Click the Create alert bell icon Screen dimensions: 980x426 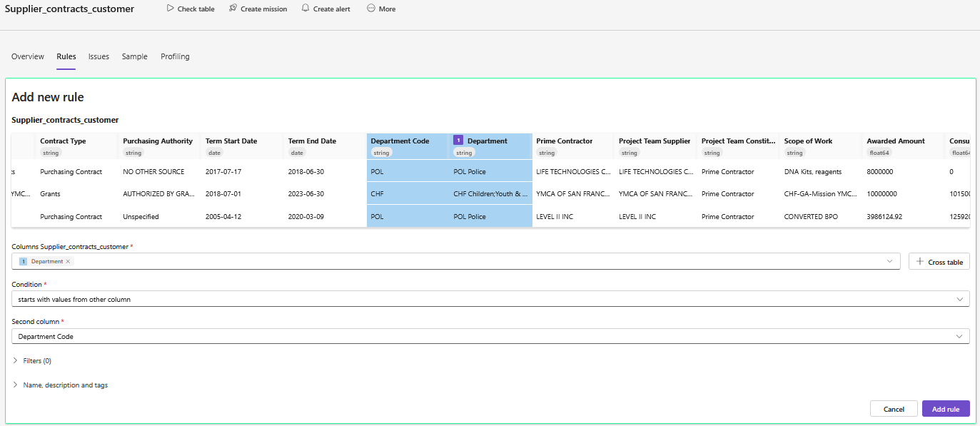coord(305,9)
